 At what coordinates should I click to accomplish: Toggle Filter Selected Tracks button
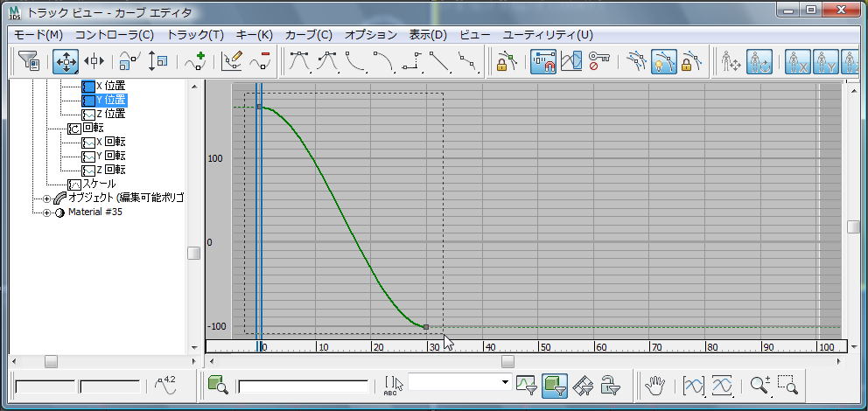pos(526,385)
